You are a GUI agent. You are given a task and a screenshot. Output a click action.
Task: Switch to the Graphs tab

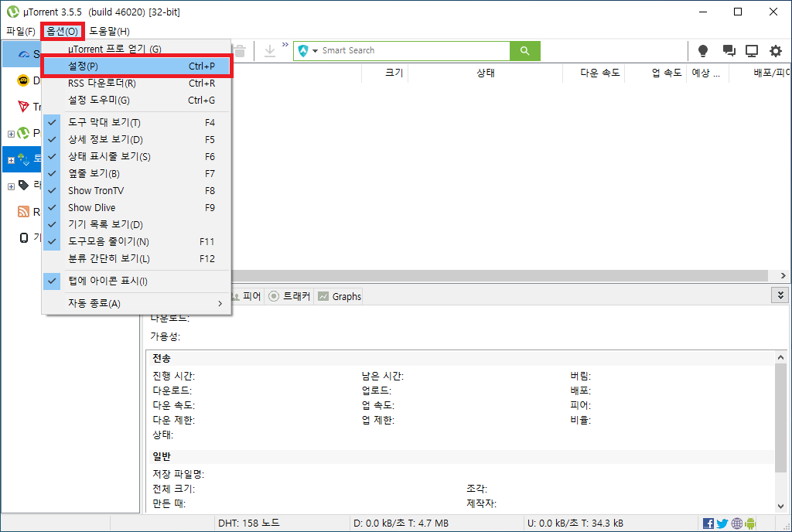[340, 296]
